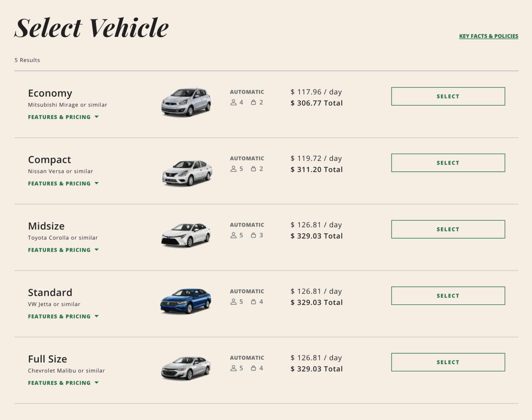Expand Features & Pricing for Economy
This screenshot has height=420, width=532.
click(x=63, y=117)
